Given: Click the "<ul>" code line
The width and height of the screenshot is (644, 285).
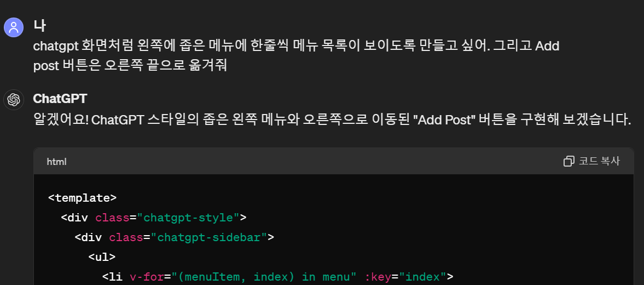Looking at the screenshot, I should pyautogui.click(x=102, y=257).
